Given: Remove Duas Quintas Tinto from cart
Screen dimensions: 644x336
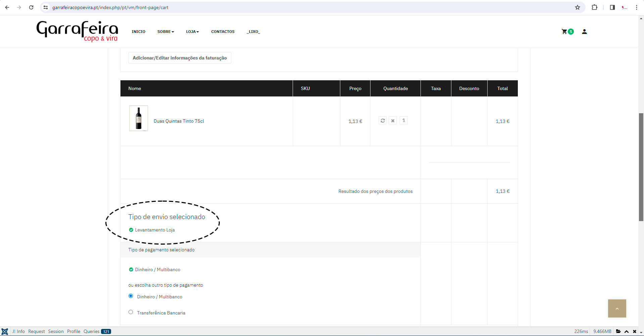Looking at the screenshot, I should click(x=393, y=121).
